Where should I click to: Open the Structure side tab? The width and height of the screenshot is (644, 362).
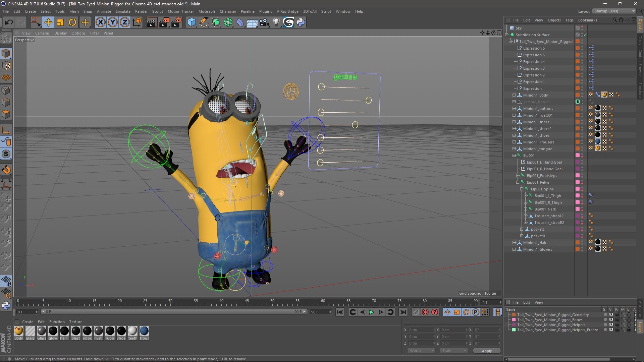pyautogui.click(x=640, y=90)
